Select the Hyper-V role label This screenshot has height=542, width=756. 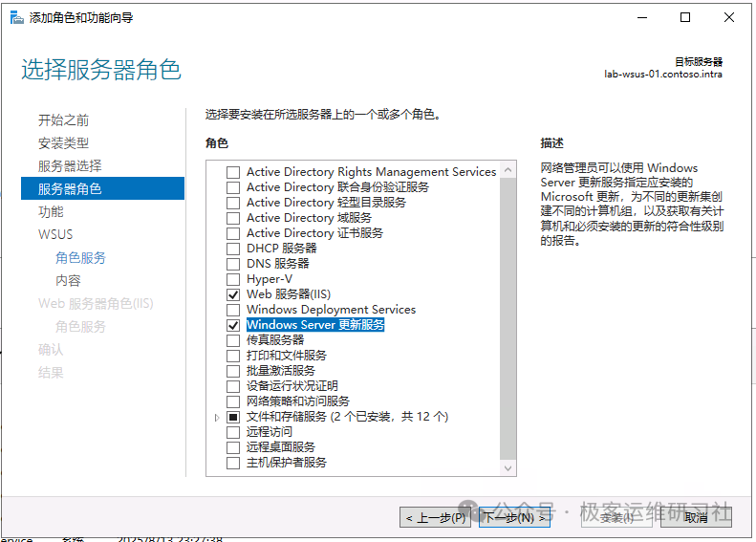[x=269, y=279]
